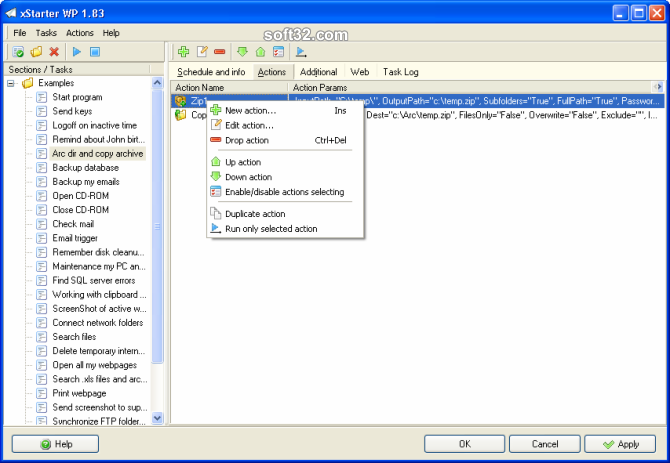Click the red X delete task icon
Image resolution: width=670 pixels, height=463 pixels.
click(54, 52)
